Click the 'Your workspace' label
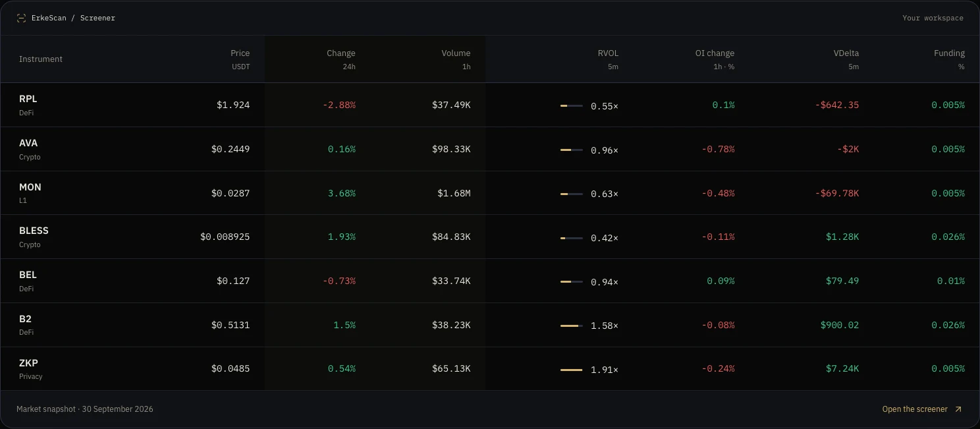 coord(933,18)
